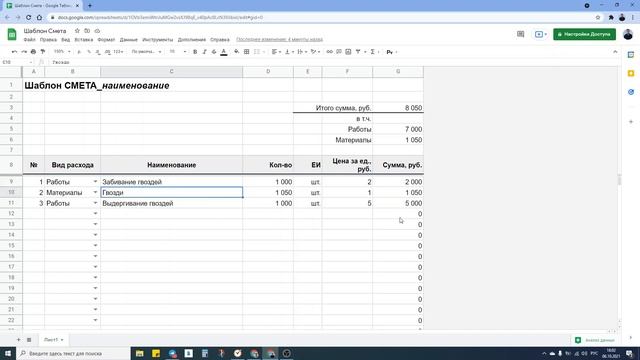Open the Borders tool
The height and width of the screenshot is (360, 640).
click(x=247, y=52)
